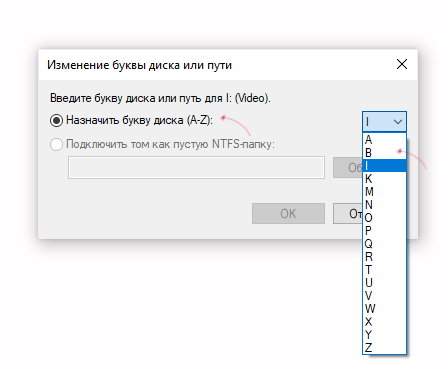Choose drive letter U from list
Image resolution: width=443 pixels, height=370 pixels.
tap(384, 283)
